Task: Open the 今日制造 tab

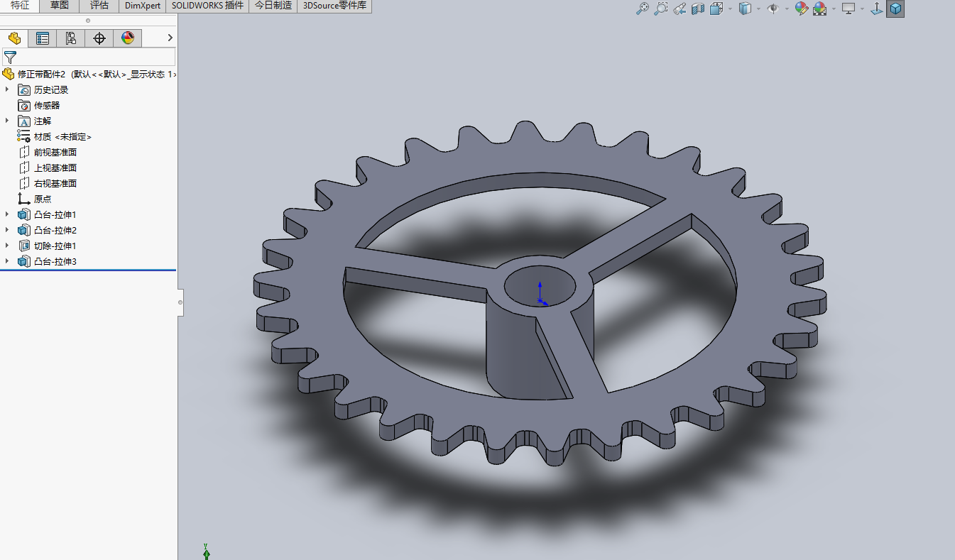Action: (x=273, y=6)
